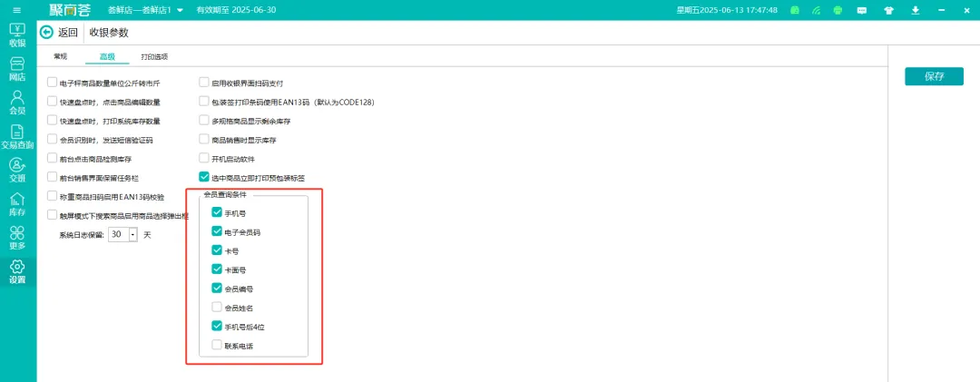Enable 开机启动软件 checkbox
Image resolution: width=980 pixels, height=382 pixels.
coord(204,159)
